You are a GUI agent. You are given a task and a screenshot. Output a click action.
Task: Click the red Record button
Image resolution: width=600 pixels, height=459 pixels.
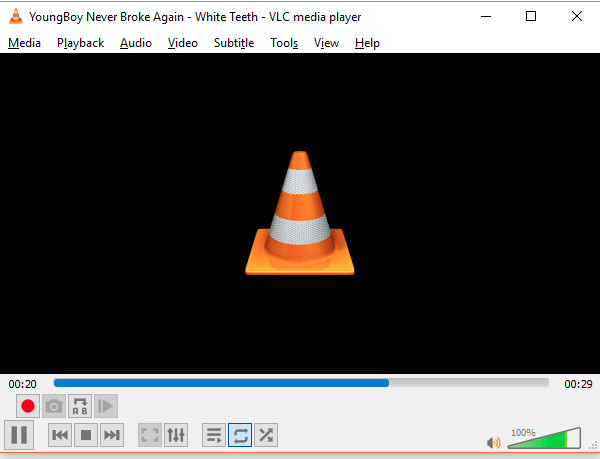tap(28, 406)
